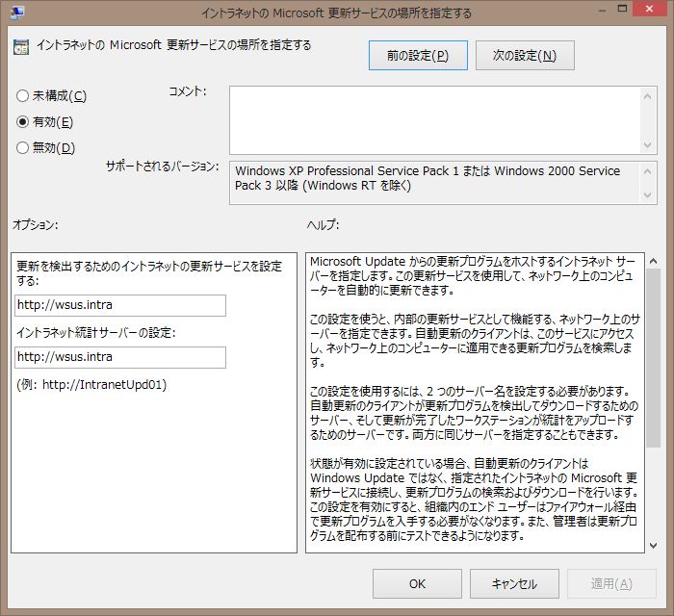Click the 前の設定(P) button
The width and height of the screenshot is (674, 616).
[418, 56]
